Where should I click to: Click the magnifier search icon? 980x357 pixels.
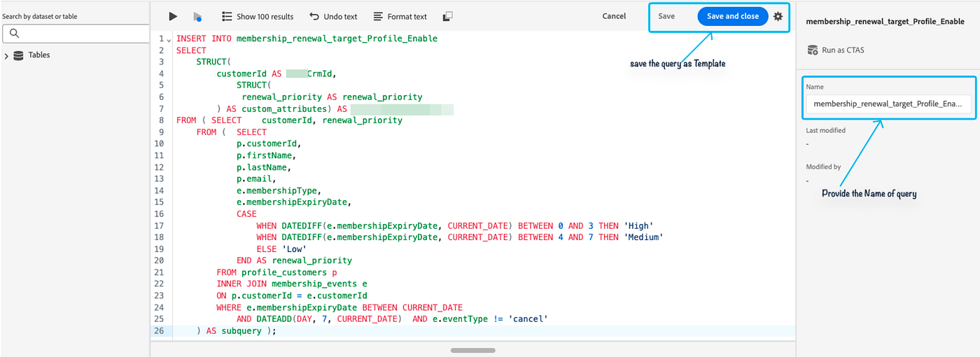(14, 34)
